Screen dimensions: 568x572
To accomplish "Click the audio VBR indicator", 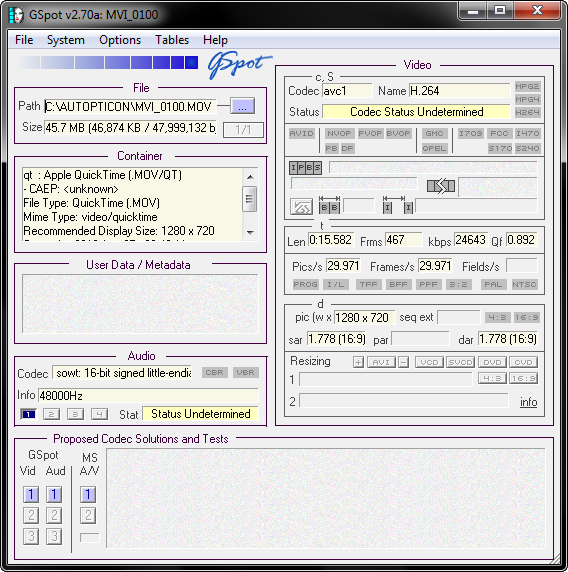I will click(246, 372).
